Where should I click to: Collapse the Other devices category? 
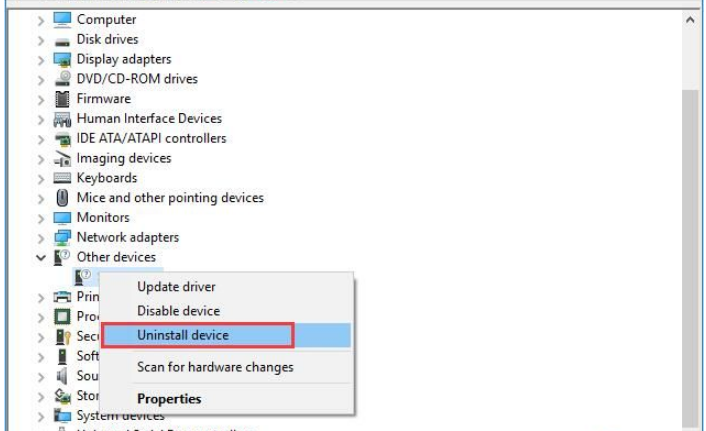click(x=41, y=258)
